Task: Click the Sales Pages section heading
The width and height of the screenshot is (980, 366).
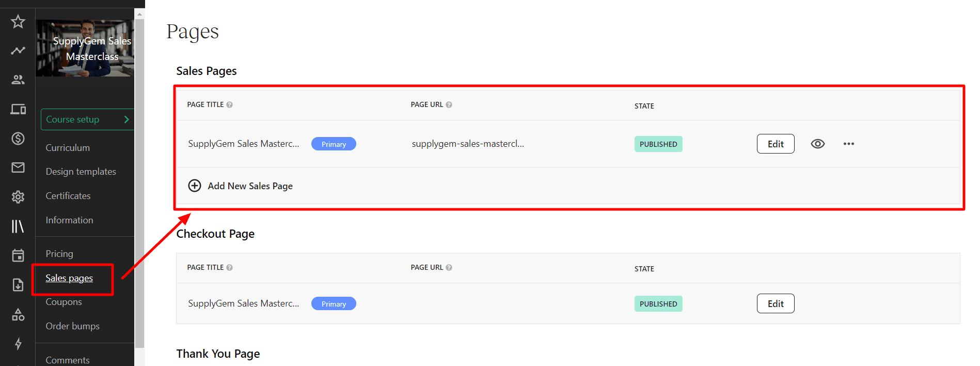Action: coord(207,71)
